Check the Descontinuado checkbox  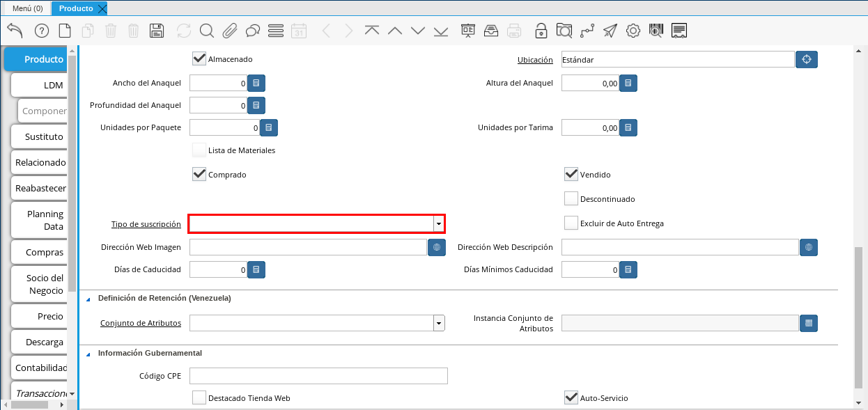click(571, 199)
